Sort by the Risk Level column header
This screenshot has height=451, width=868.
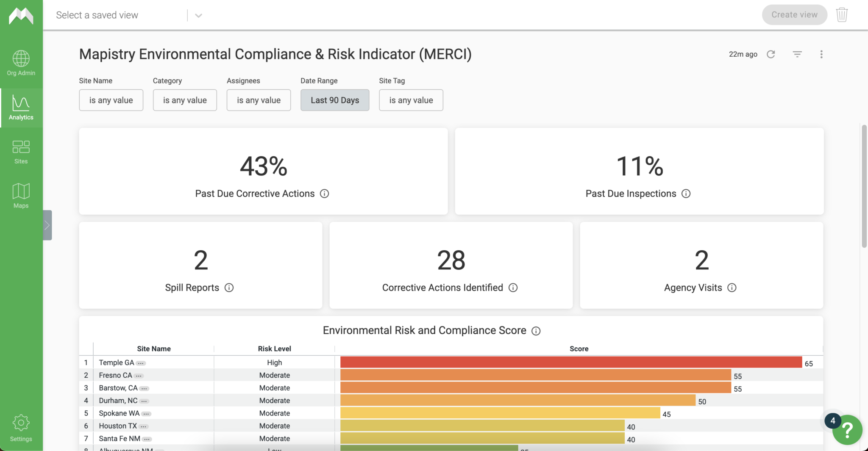click(x=274, y=349)
